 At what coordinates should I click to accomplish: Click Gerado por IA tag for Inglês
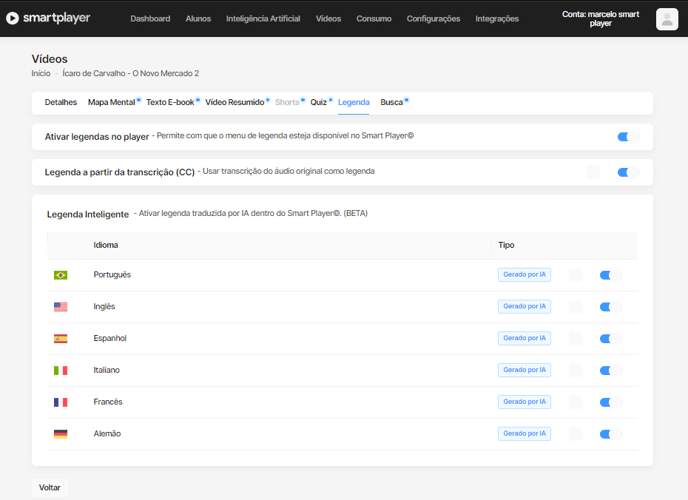point(524,306)
